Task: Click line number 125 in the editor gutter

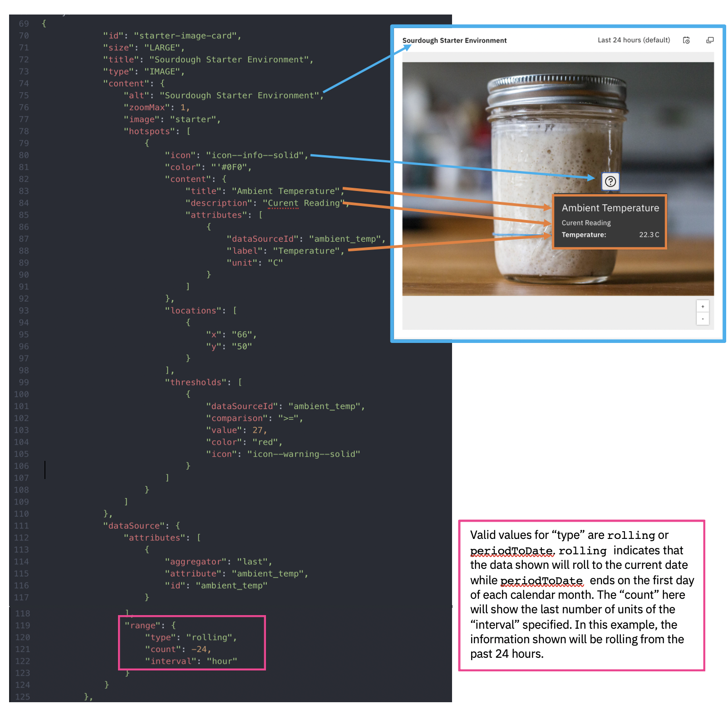Action: click(22, 696)
